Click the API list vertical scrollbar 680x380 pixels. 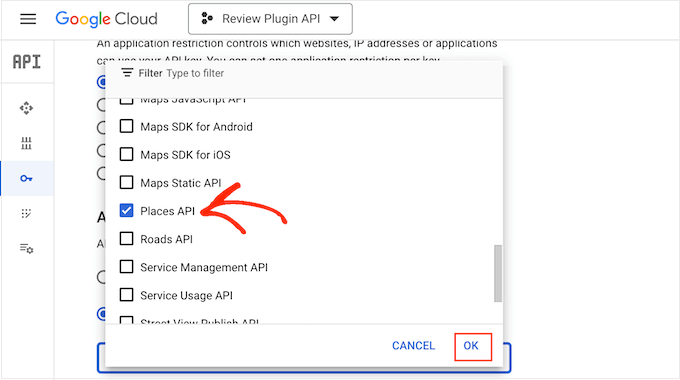coord(498,273)
